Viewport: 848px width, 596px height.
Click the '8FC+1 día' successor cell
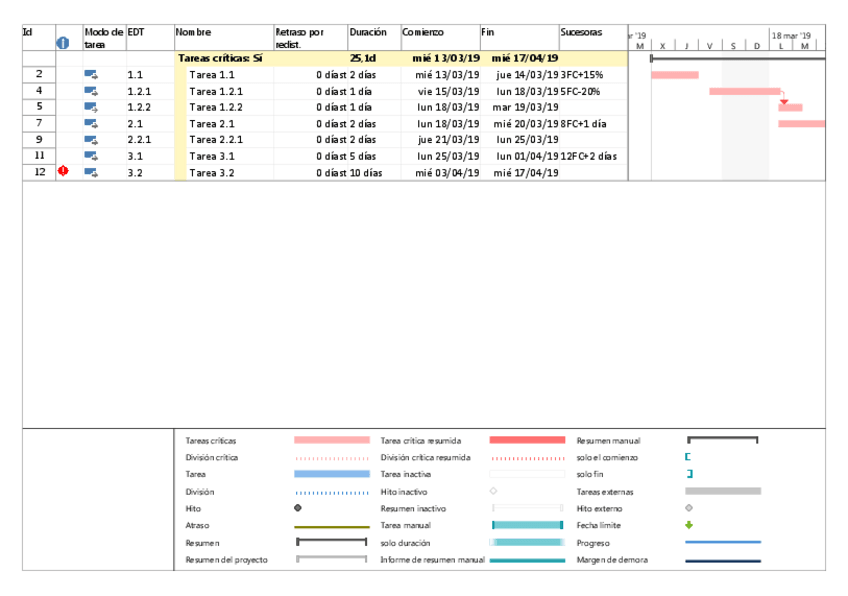(x=593, y=124)
